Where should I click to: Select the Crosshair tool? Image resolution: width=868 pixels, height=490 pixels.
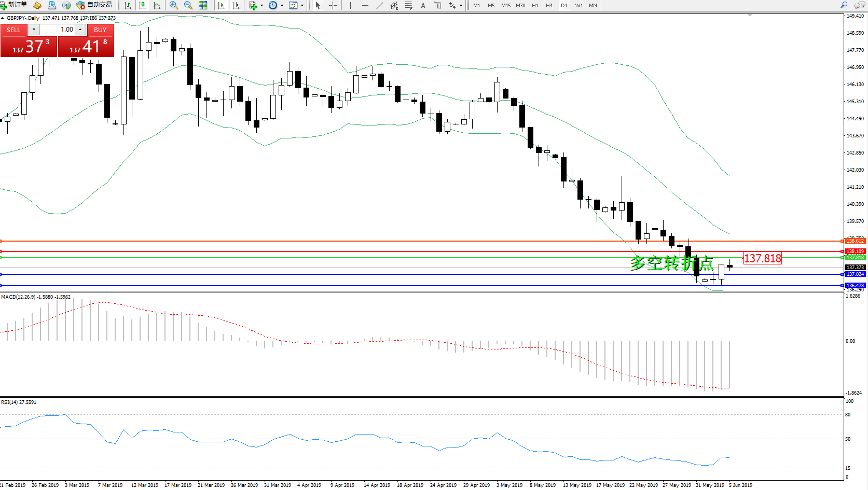point(333,5)
